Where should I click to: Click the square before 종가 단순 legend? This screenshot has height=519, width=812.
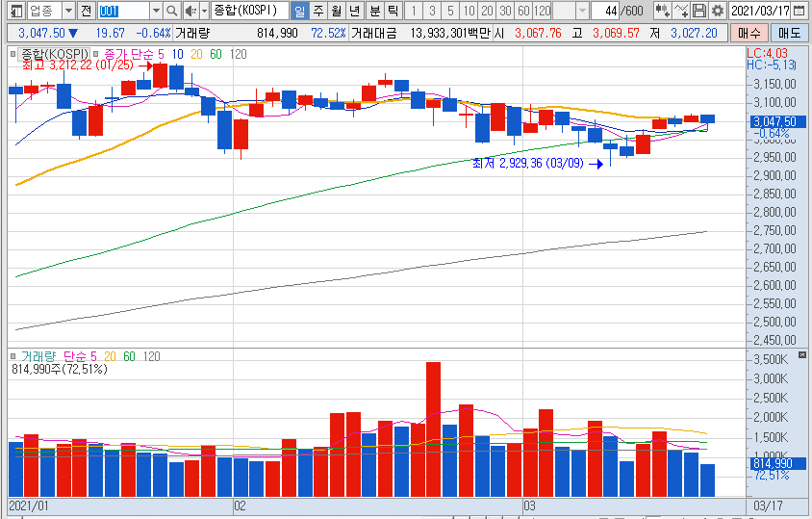tap(96, 53)
